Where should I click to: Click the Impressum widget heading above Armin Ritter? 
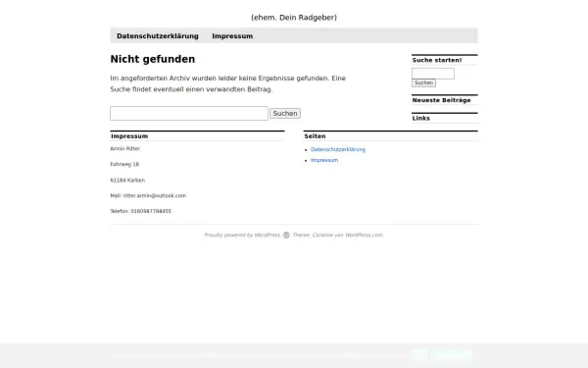point(129,136)
